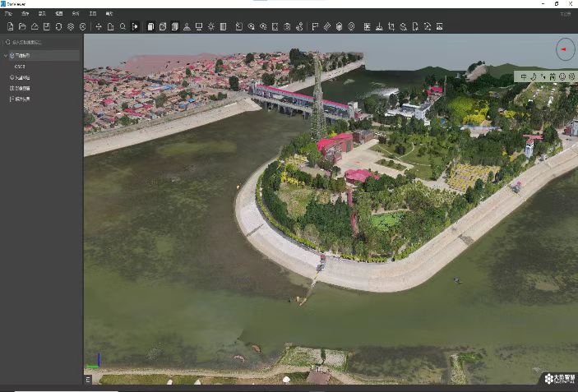This screenshot has height=392, width=578.
Task: Click the cloud icon in the toolbar
Action: tap(34, 26)
